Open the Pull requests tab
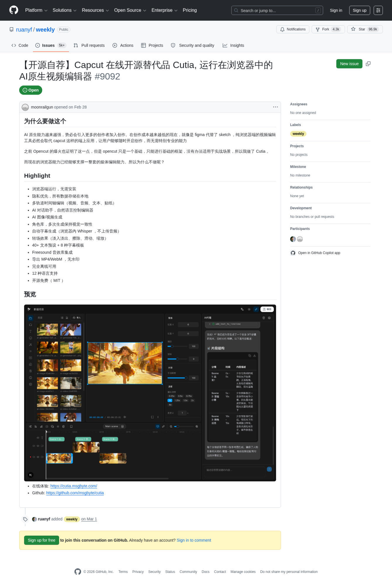Screen dimensions: 392x587 coord(89,45)
